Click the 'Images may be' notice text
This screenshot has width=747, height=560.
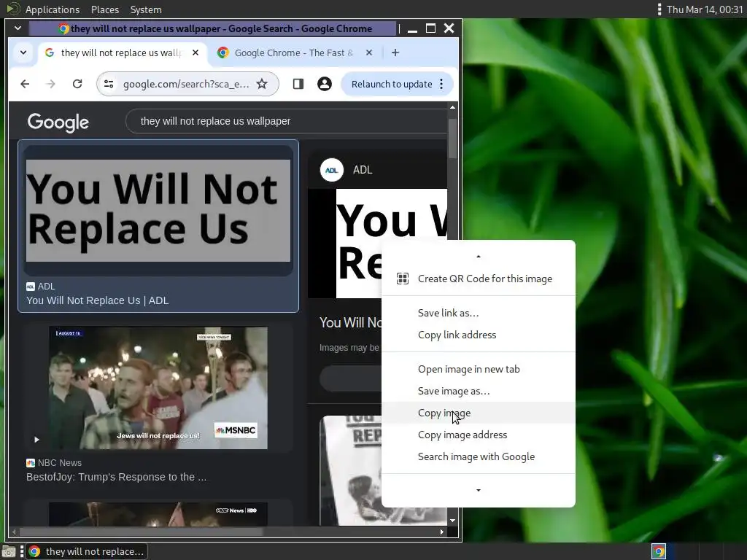349,348
